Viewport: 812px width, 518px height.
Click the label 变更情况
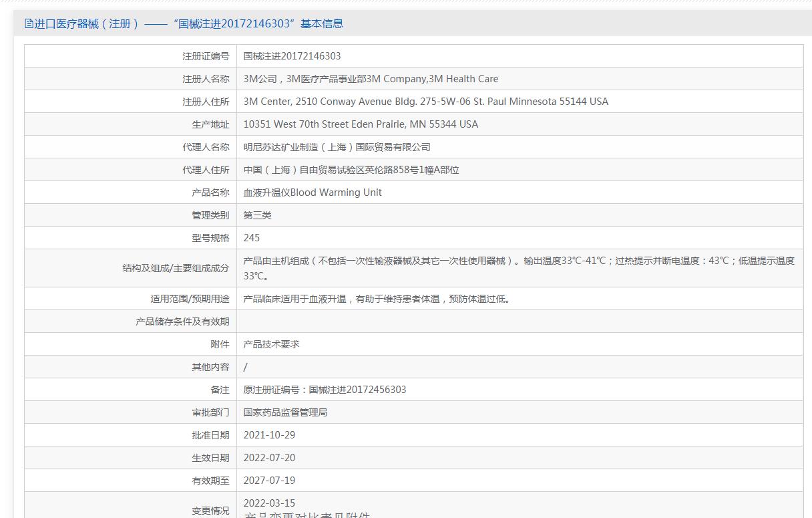210,511
